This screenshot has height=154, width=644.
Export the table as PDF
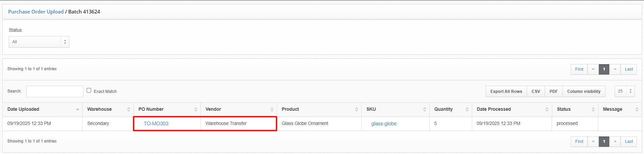tap(554, 92)
